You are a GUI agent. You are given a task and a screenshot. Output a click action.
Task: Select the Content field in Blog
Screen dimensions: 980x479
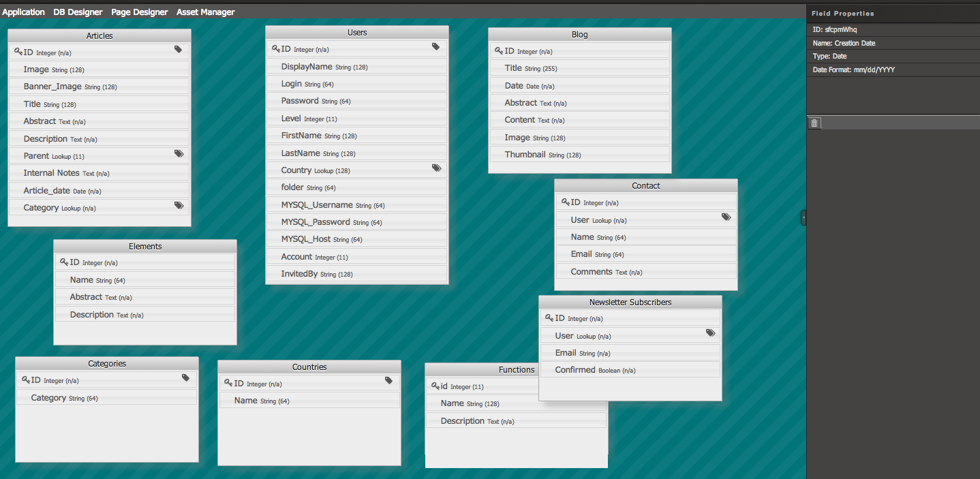[580, 120]
